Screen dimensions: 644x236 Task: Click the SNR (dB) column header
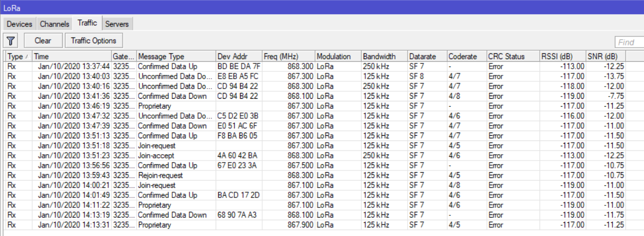(x=605, y=56)
